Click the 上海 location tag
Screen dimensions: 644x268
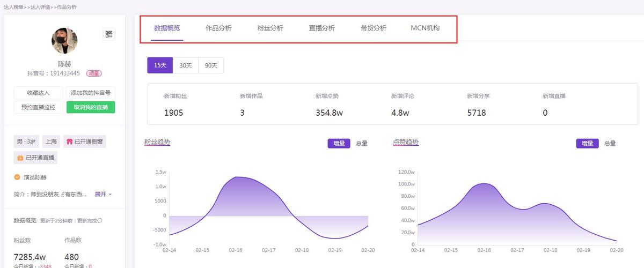point(52,142)
